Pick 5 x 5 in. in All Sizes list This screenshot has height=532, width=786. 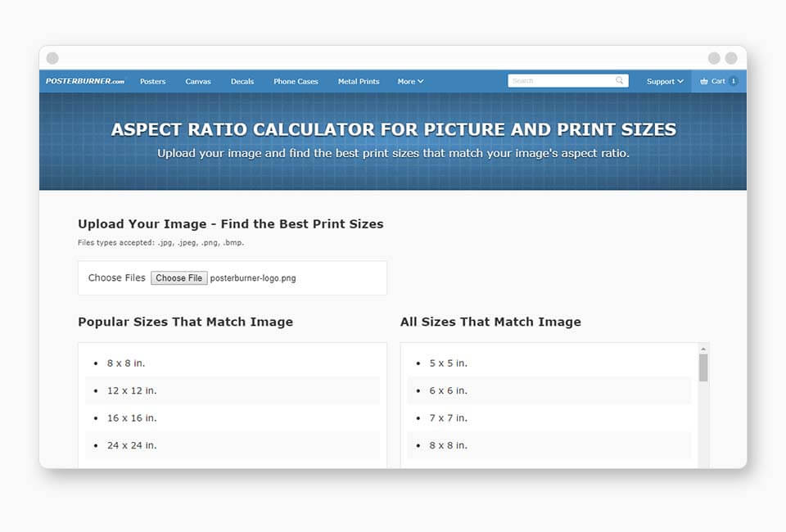click(448, 363)
